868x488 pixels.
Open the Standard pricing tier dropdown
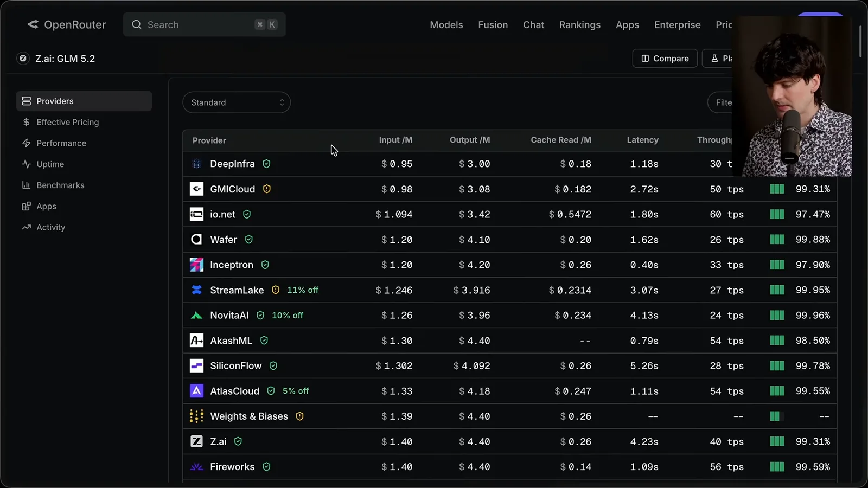click(x=237, y=102)
